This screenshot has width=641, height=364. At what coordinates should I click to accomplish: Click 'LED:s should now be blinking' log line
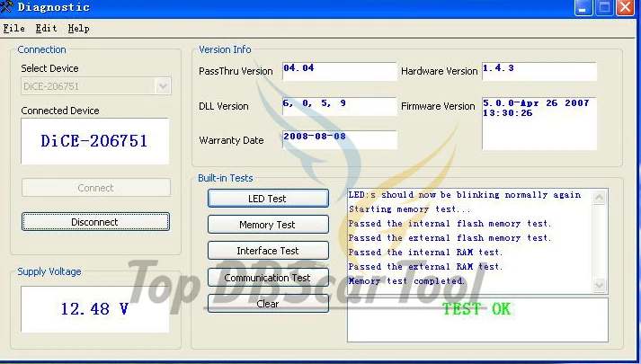(465, 195)
